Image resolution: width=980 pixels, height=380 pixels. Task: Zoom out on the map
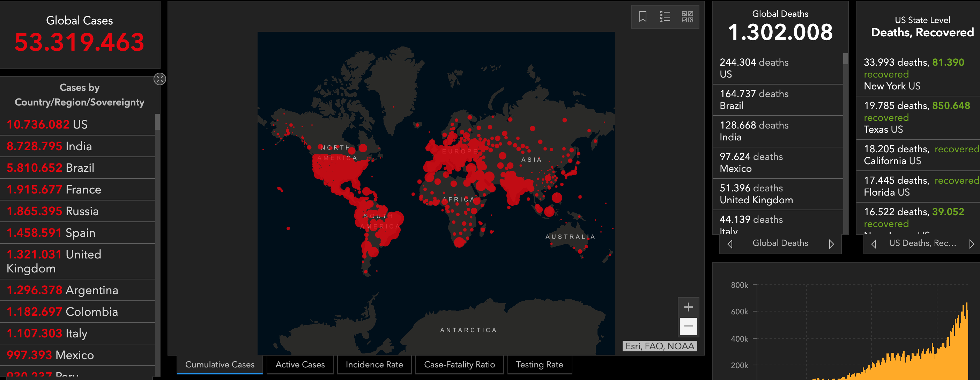[688, 326]
